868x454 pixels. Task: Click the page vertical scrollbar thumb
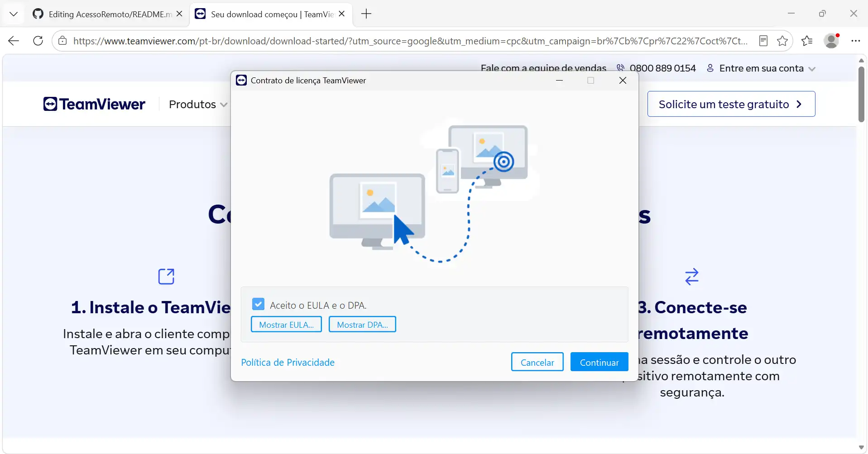point(861,94)
